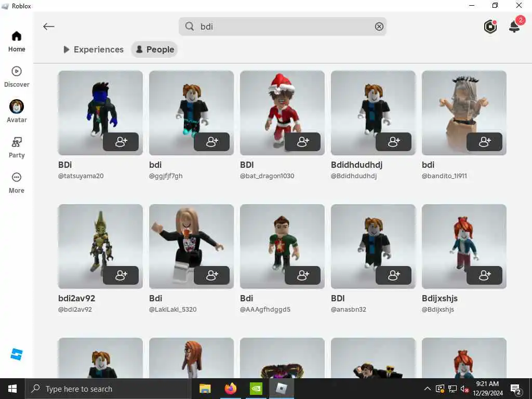Click the username @bat_dragon1030
The height and width of the screenshot is (399, 532).
[x=267, y=176]
